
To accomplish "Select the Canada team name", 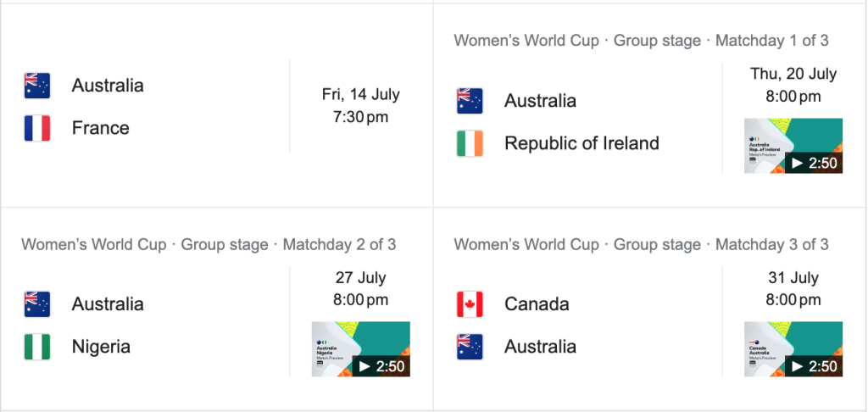I will 537,304.
